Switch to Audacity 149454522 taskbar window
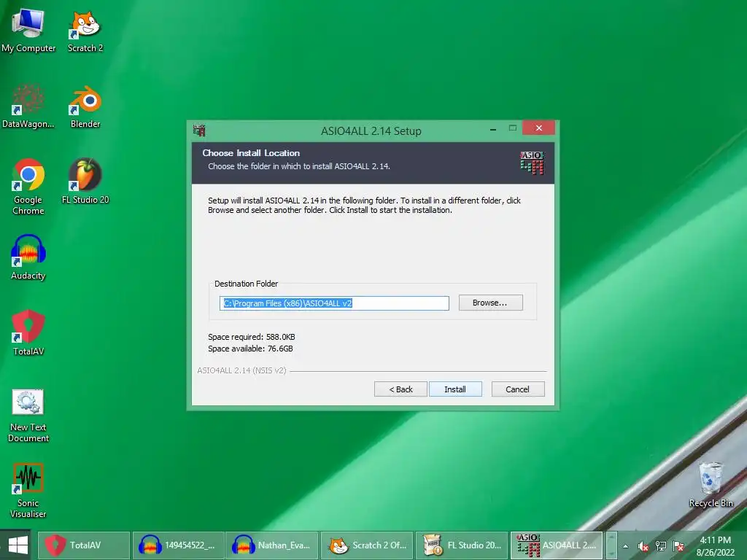747x560 pixels. tap(178, 545)
